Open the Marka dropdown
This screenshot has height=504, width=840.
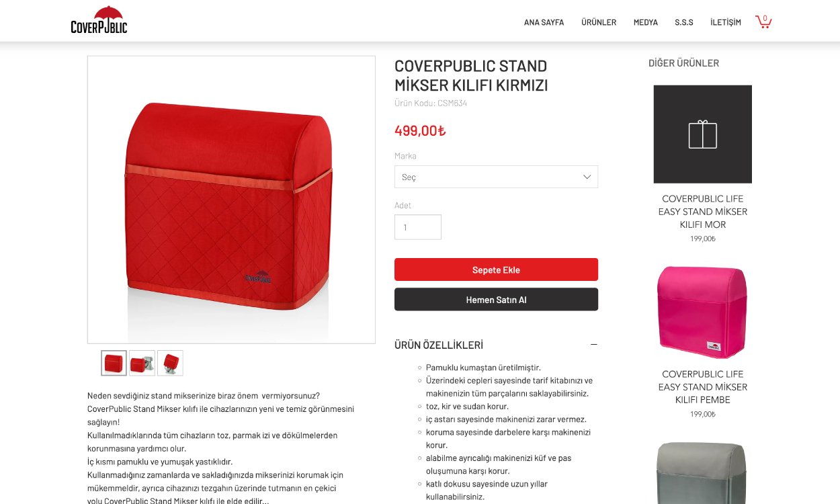point(496,177)
